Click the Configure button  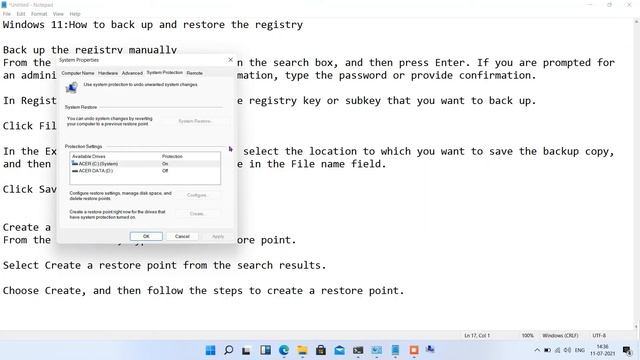click(197, 195)
